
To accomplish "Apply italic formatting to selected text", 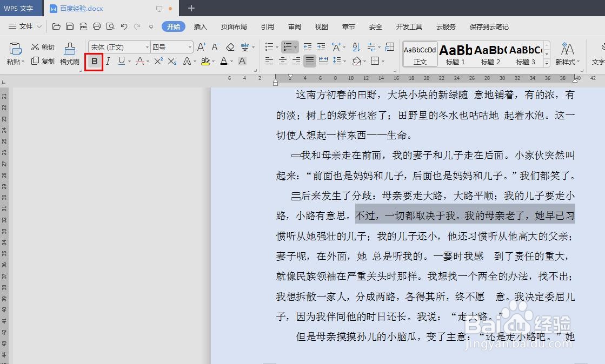I will pyautogui.click(x=108, y=60).
